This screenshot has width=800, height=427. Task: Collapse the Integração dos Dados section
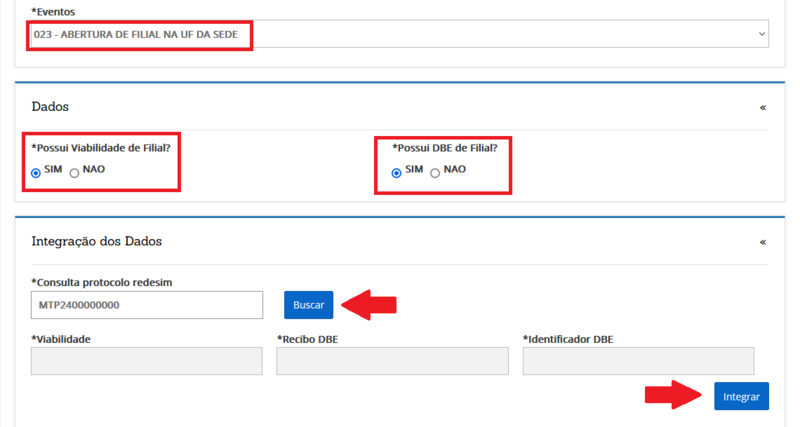[x=763, y=242]
